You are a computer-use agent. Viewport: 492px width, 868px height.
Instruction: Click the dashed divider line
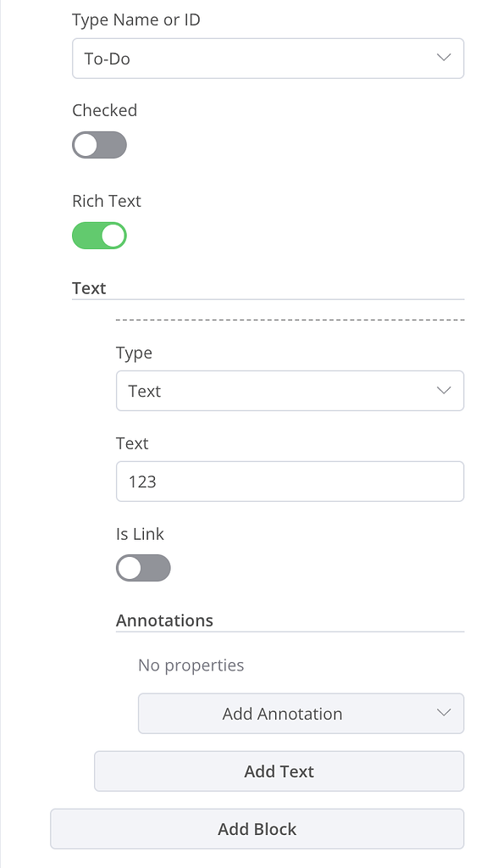[290, 320]
